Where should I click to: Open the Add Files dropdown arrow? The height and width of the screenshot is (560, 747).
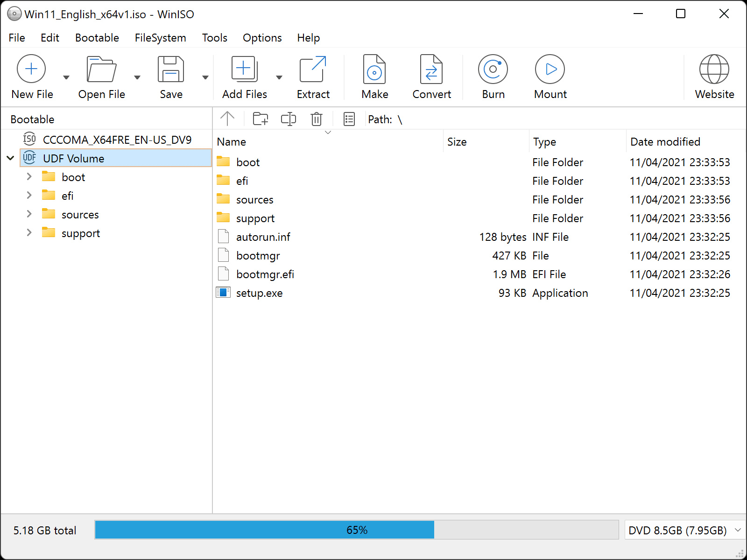coord(279,77)
